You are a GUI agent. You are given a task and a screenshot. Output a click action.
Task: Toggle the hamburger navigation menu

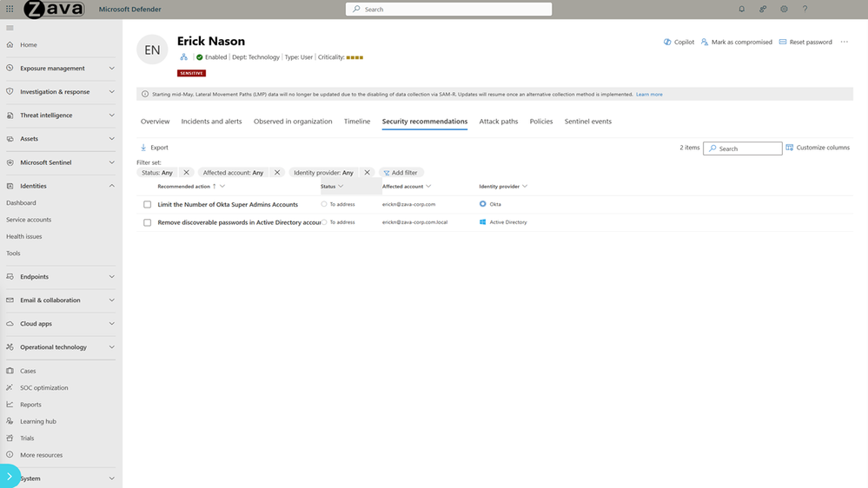(10, 28)
